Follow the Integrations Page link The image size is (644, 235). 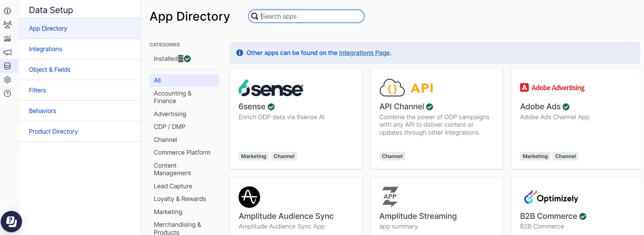tap(364, 53)
